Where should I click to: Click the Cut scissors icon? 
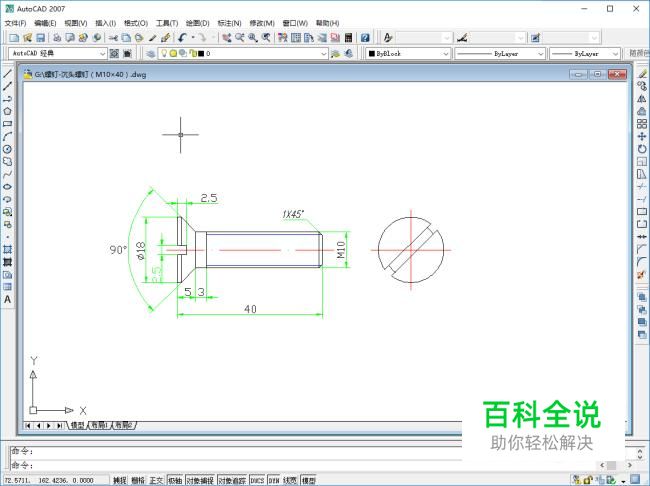(113, 38)
